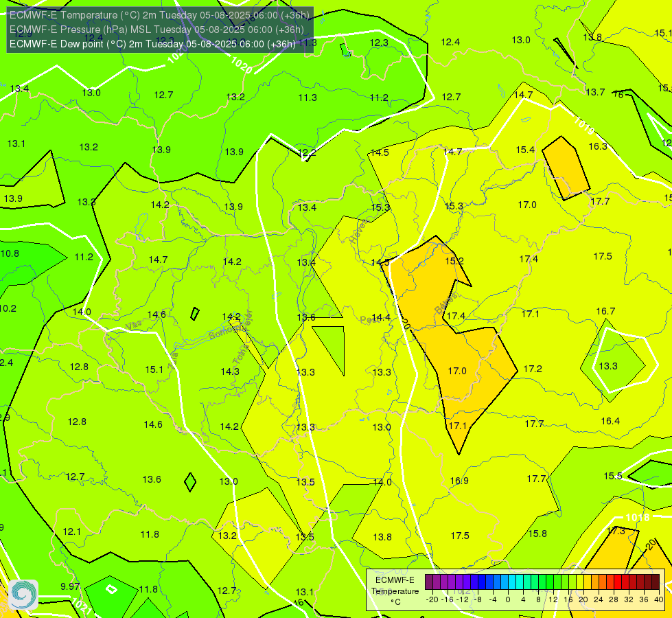The image size is (672, 618).
Task: Select the ECMWF-E Dew point 2m layer label
Action: coord(152,44)
